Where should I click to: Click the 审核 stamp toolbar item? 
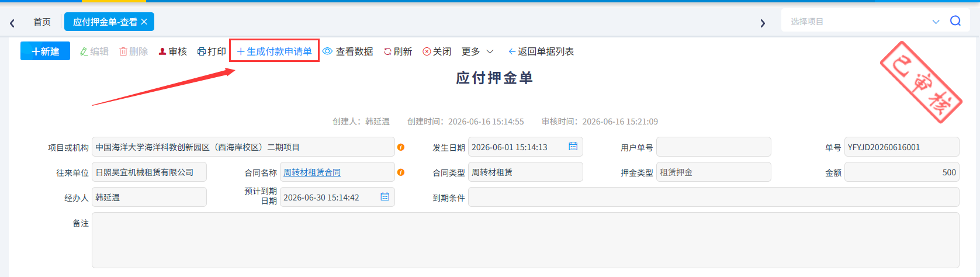(x=172, y=51)
